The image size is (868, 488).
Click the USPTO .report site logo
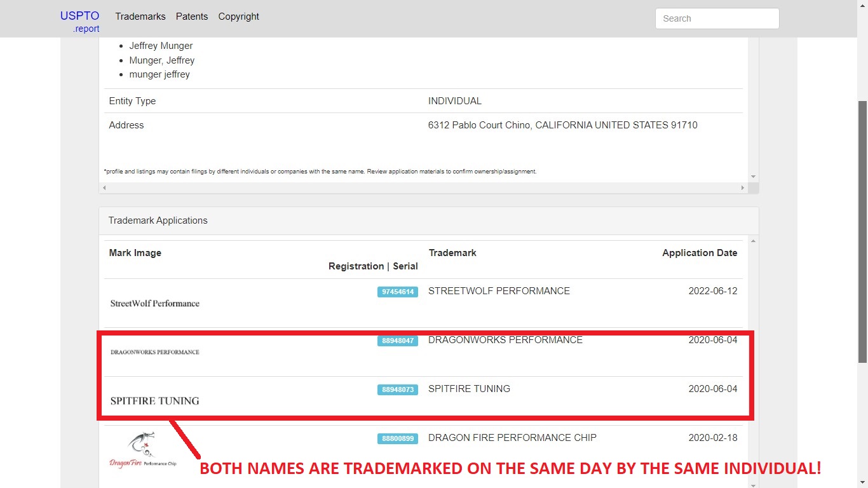pos(80,21)
